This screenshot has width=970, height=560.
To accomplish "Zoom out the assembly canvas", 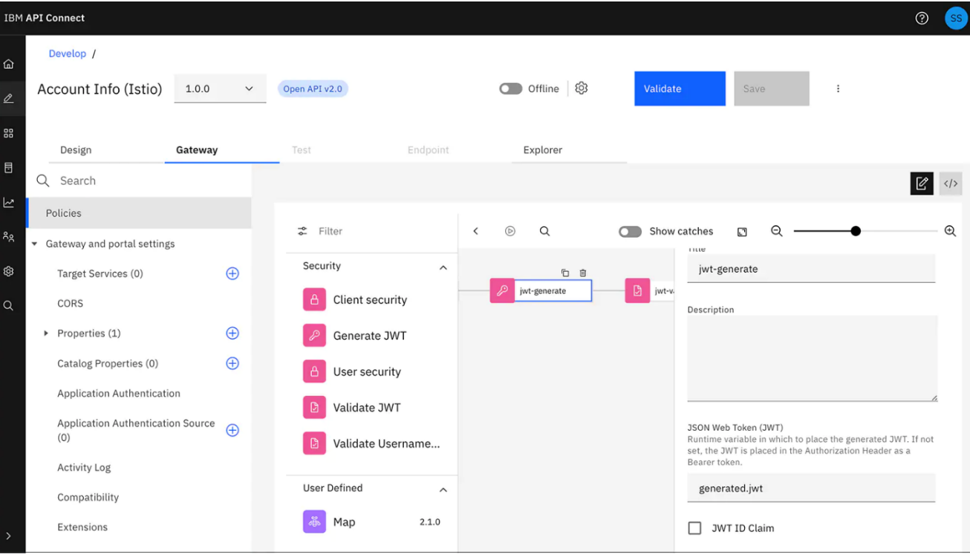I will [x=777, y=231].
